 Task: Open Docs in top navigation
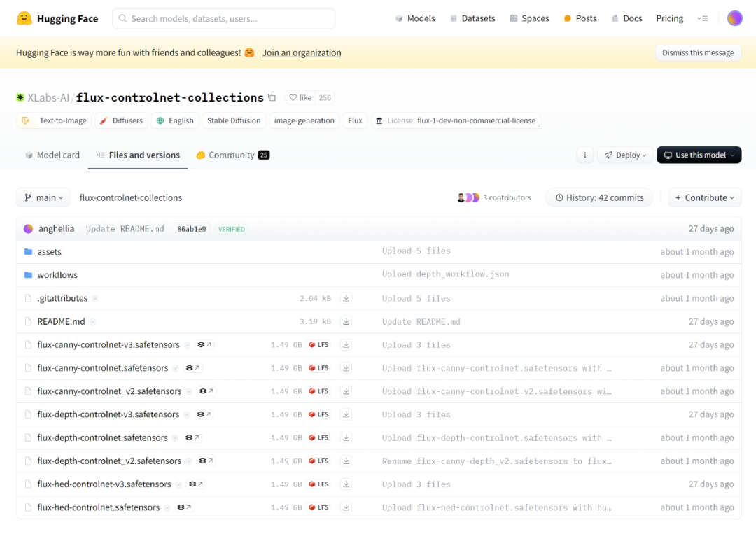(x=626, y=18)
